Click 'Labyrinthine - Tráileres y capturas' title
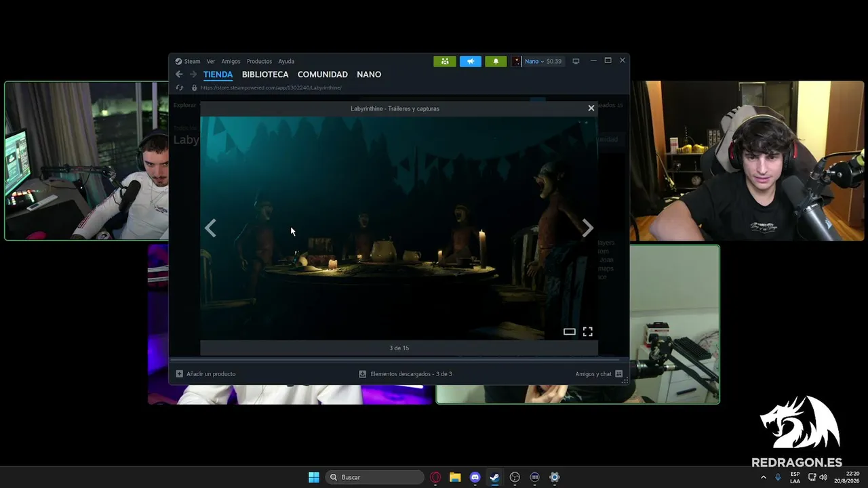Viewport: 868px width, 488px height. tap(395, 108)
